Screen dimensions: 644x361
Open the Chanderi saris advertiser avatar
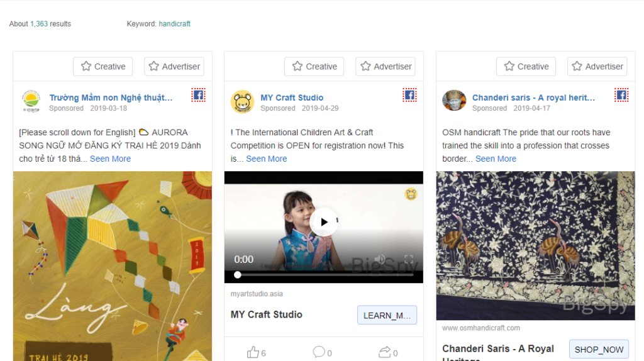coord(454,101)
